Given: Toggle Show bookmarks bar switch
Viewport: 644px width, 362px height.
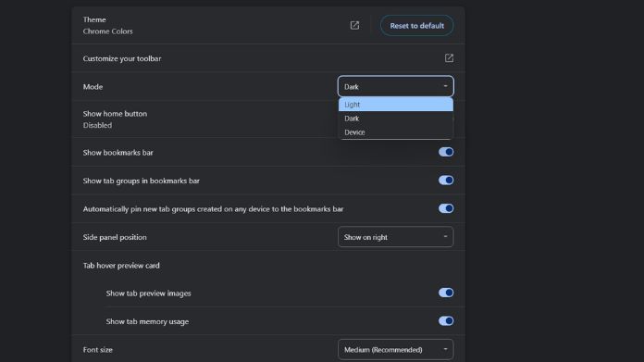Looking at the screenshot, I should pyautogui.click(x=446, y=152).
